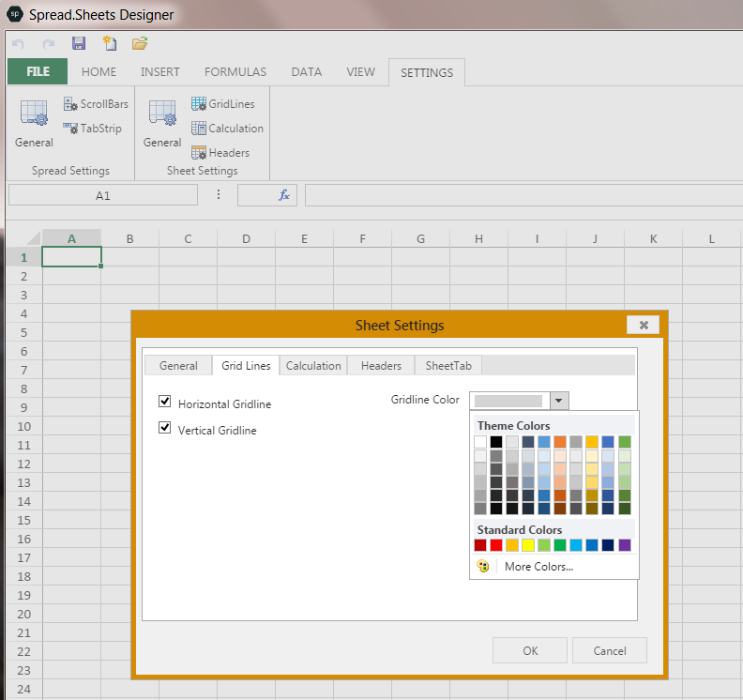
Task: Pick light blue standard color swatch
Action: (x=576, y=545)
